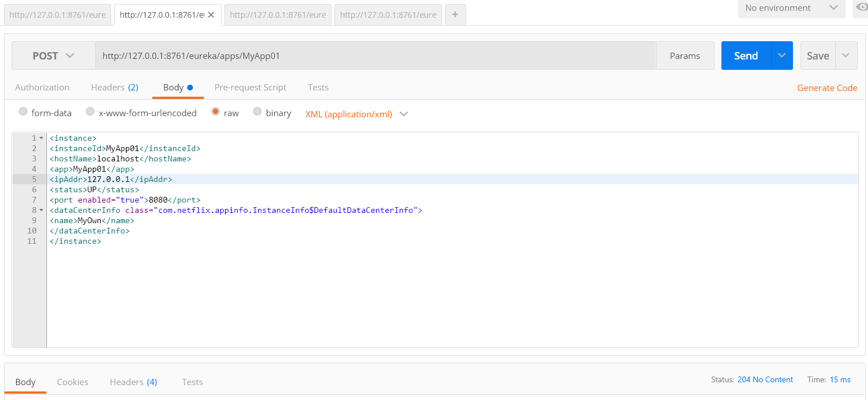This screenshot has width=868, height=400.
Task: Open the Pre-request Script tab
Action: pyautogui.click(x=250, y=88)
